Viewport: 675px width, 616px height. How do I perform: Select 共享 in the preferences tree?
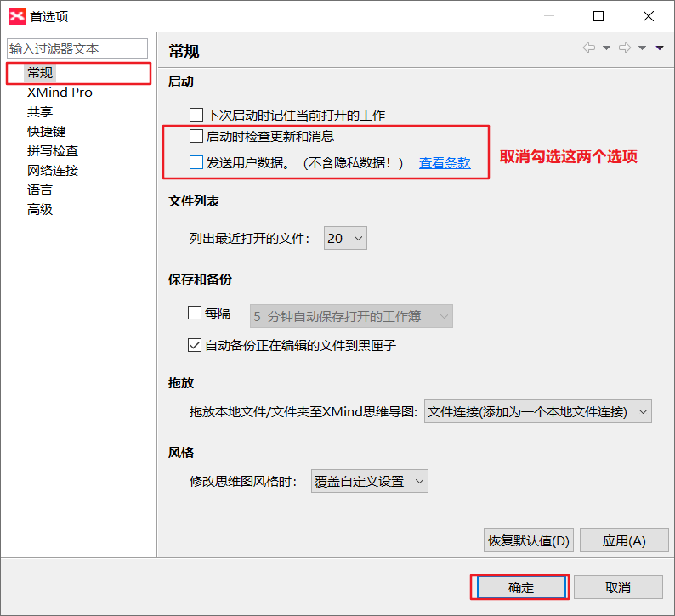click(x=40, y=112)
